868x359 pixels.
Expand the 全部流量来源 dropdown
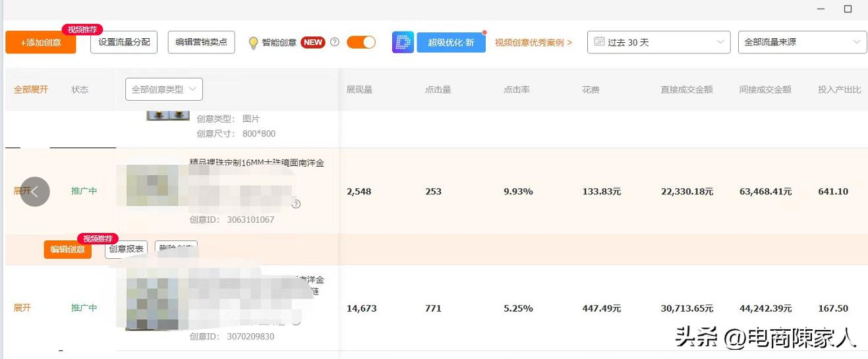(x=802, y=42)
